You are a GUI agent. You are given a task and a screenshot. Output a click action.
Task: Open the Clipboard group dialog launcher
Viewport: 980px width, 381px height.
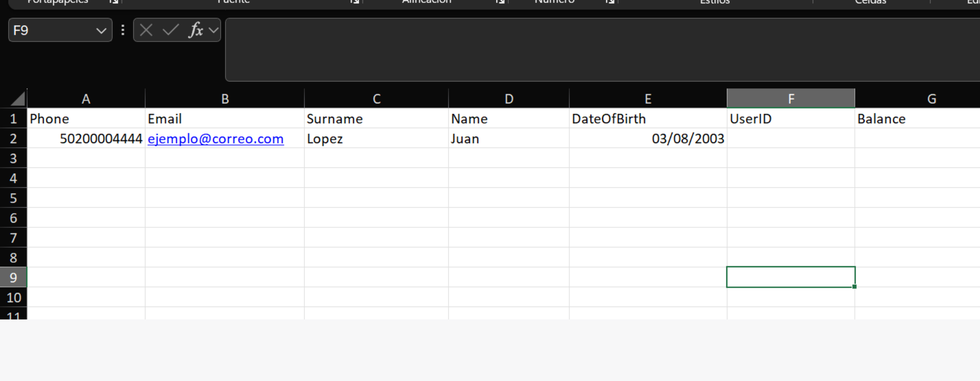[114, 2]
